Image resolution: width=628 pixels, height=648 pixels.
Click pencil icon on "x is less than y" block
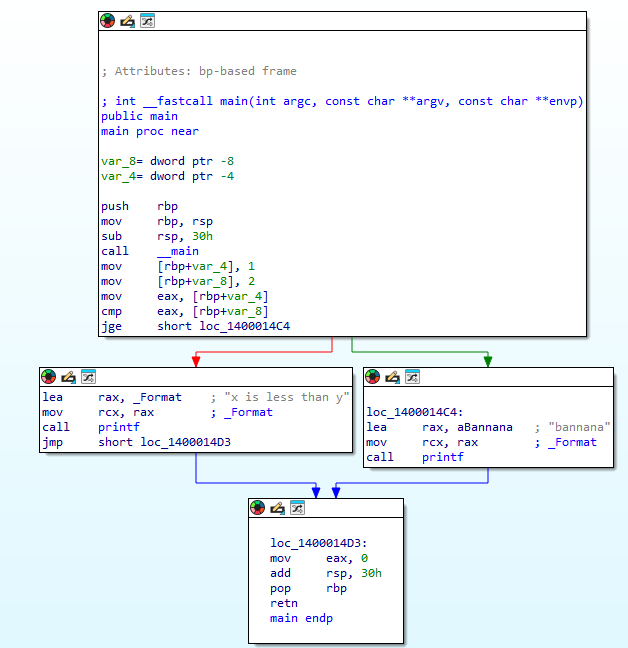[x=68, y=377]
